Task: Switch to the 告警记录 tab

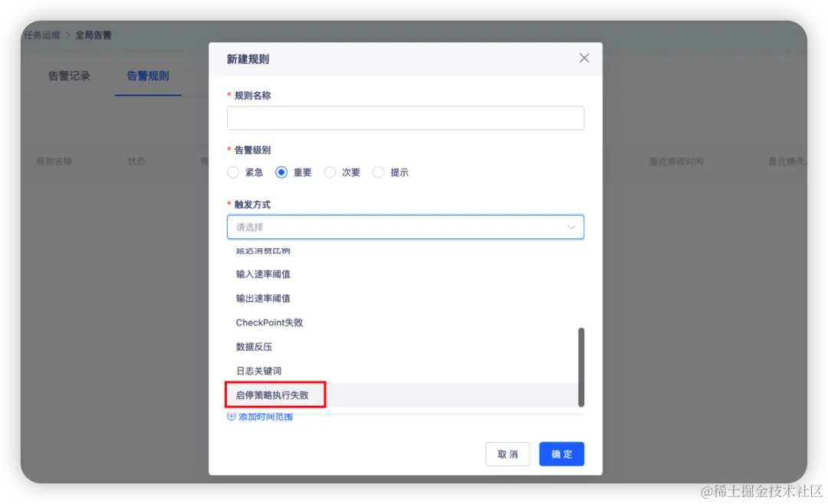Action: click(69, 76)
